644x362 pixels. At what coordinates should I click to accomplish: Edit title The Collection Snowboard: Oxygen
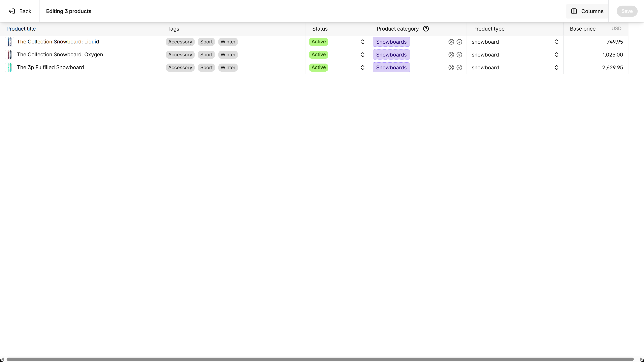point(60,55)
